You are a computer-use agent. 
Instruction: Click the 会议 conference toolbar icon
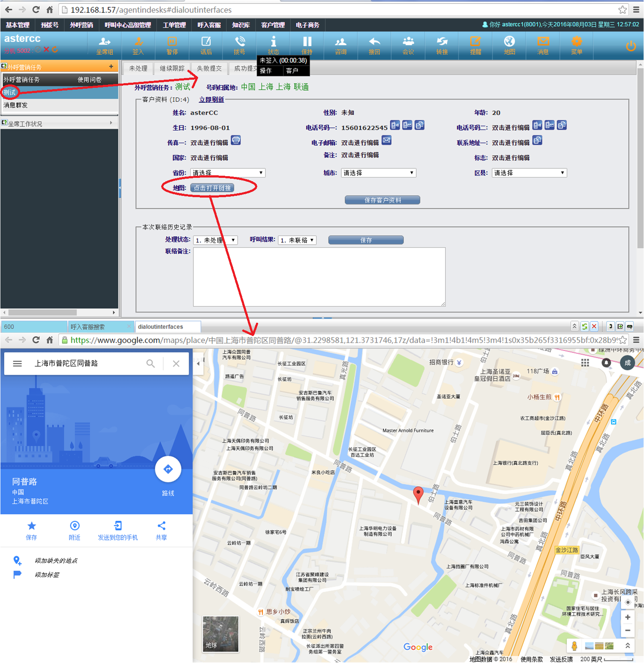point(408,45)
